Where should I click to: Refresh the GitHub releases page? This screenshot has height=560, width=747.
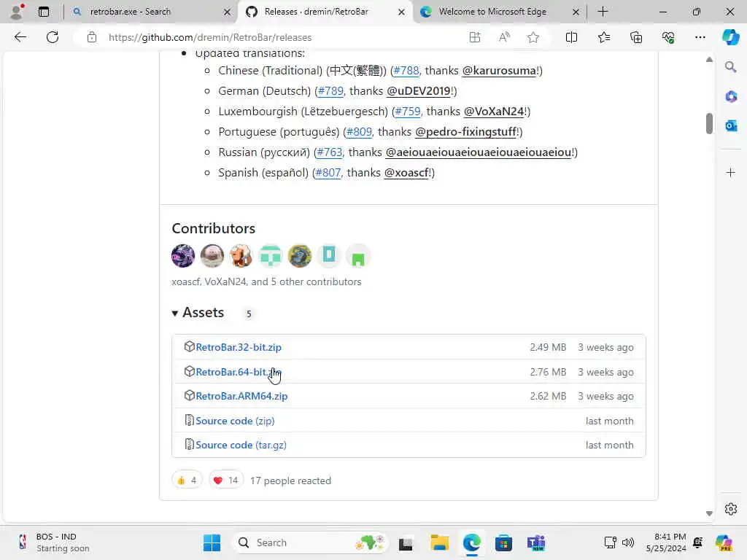[x=53, y=37]
